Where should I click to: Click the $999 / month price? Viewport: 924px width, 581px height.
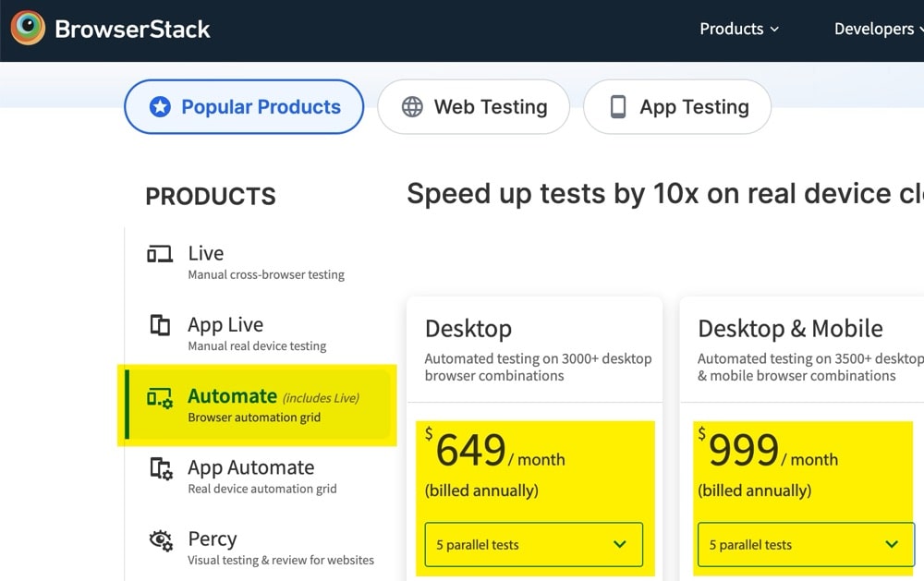coord(768,450)
